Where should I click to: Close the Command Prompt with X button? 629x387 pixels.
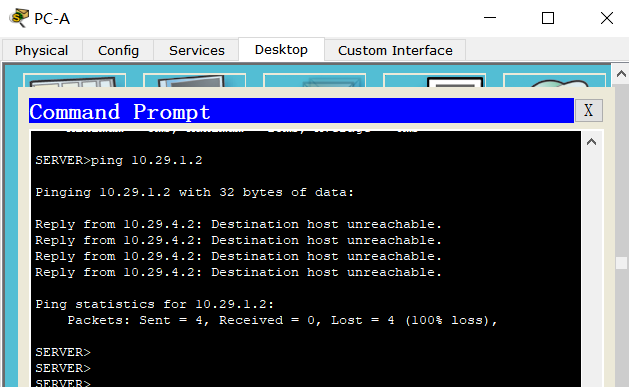[588, 110]
